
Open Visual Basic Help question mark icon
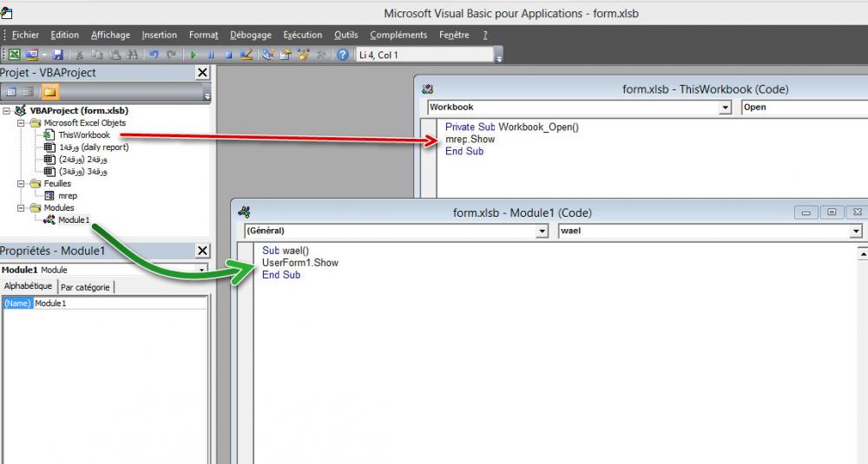click(343, 55)
